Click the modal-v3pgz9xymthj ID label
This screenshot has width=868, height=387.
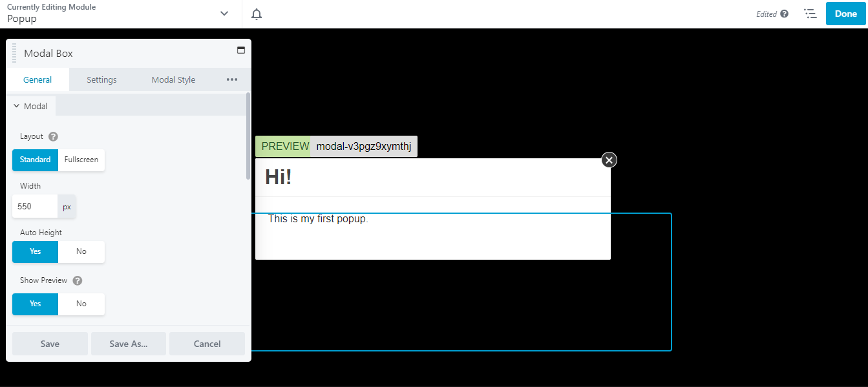pyautogui.click(x=364, y=146)
